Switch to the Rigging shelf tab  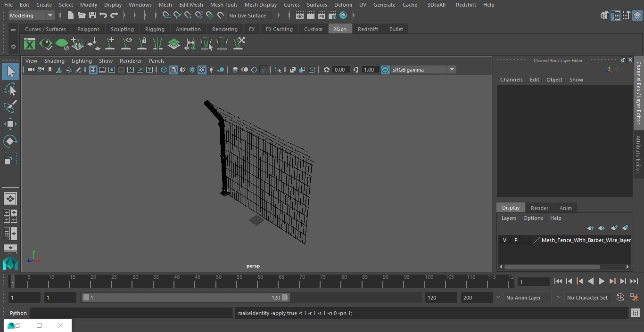155,29
